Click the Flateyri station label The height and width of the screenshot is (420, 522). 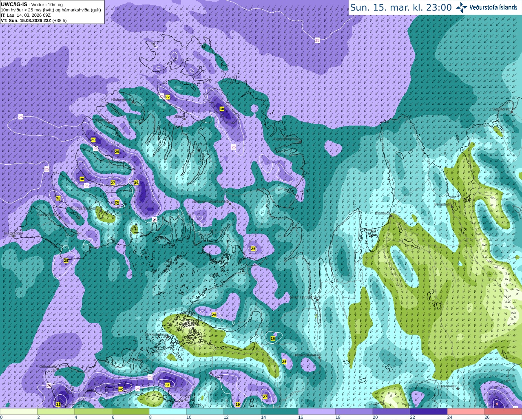(x=103, y=120)
